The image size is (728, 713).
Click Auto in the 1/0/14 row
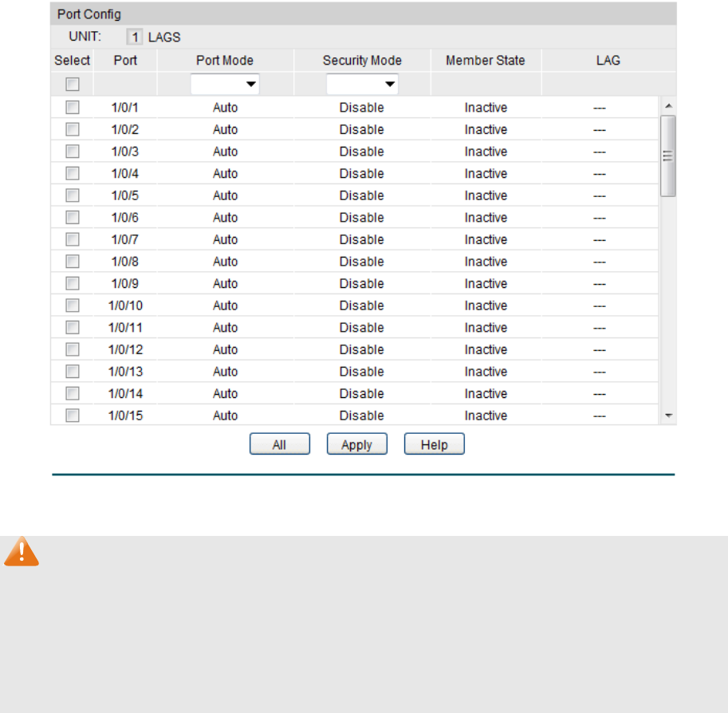pos(225,393)
